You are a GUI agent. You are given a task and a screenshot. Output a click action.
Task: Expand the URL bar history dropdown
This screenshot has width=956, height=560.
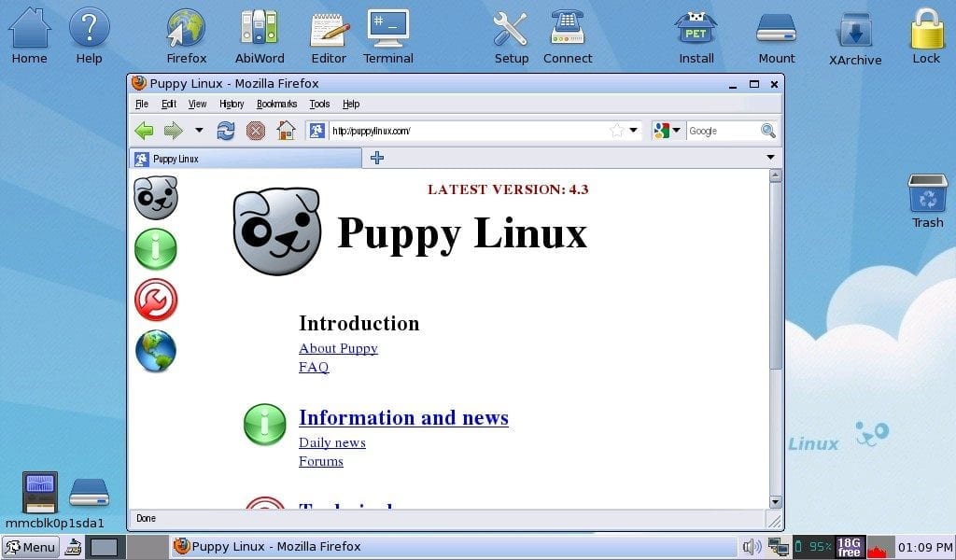click(634, 131)
